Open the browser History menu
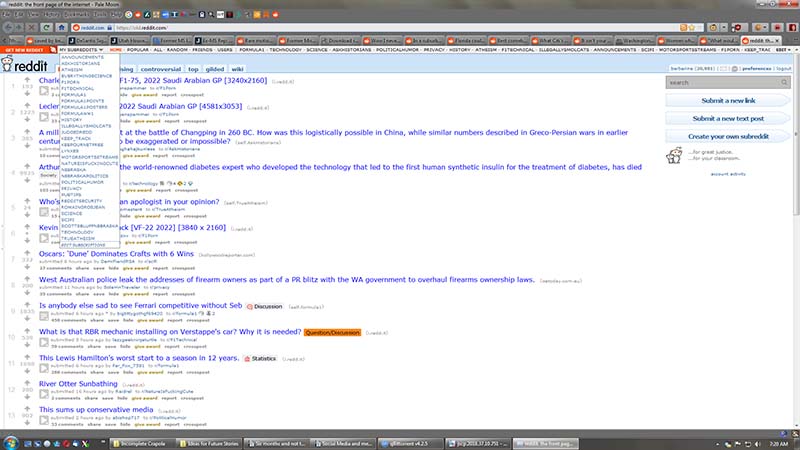 (51, 15)
